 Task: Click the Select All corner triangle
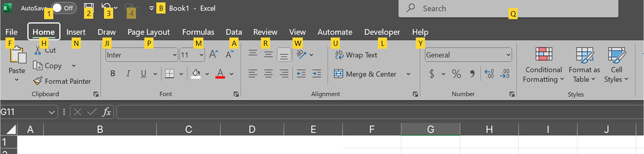coord(11,129)
